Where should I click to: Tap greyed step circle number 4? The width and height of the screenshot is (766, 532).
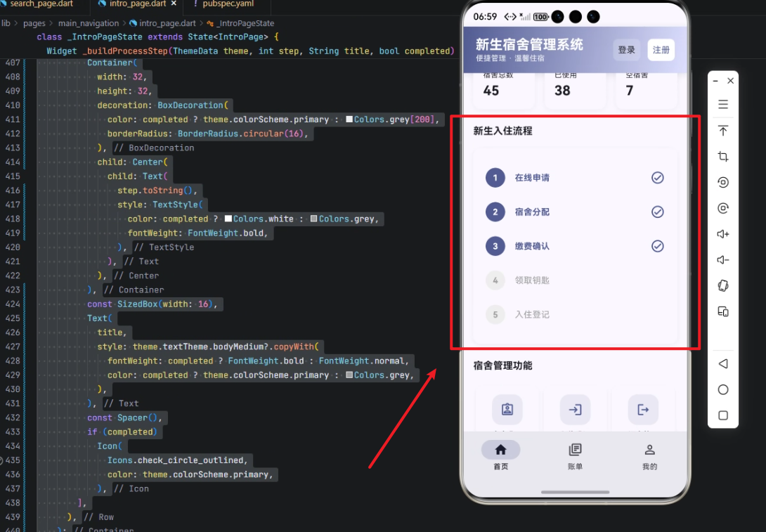tap(495, 280)
